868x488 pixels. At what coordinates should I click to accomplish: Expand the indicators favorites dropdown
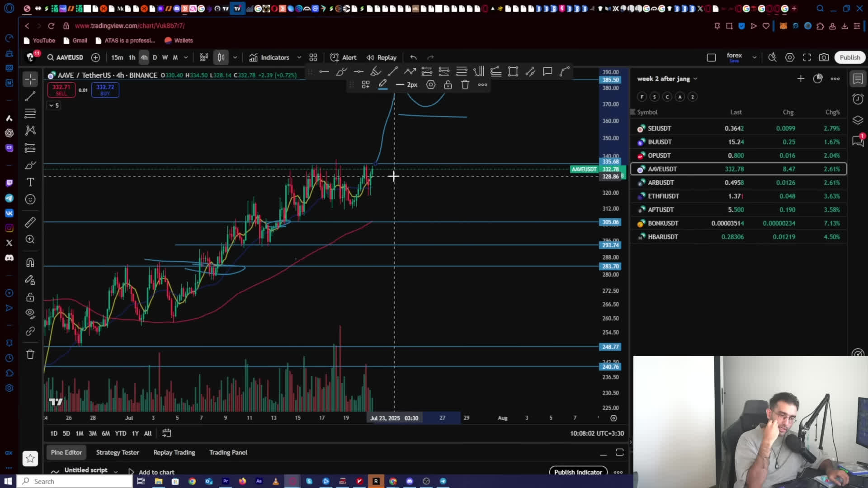[299, 57]
